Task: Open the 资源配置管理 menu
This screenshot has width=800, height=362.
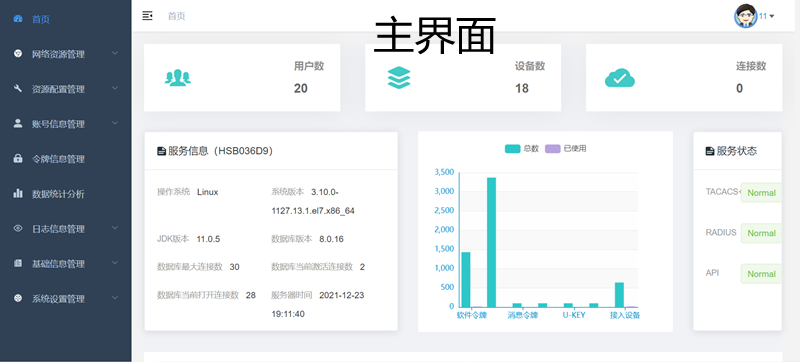Action: tap(65, 89)
